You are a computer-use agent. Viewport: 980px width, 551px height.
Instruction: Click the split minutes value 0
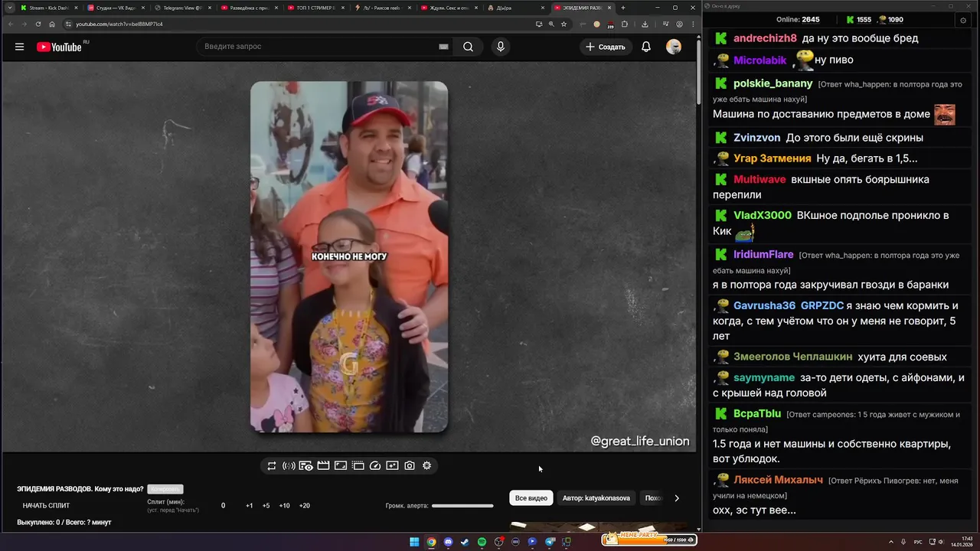coord(224,506)
